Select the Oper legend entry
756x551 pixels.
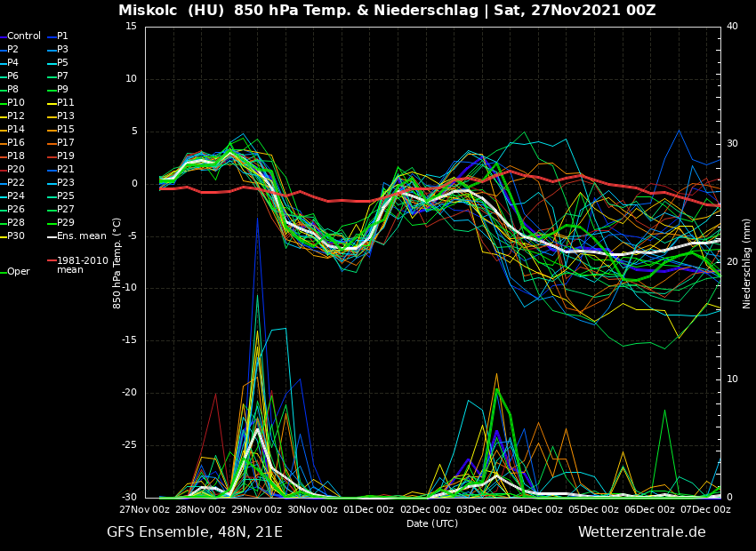coord(18,272)
